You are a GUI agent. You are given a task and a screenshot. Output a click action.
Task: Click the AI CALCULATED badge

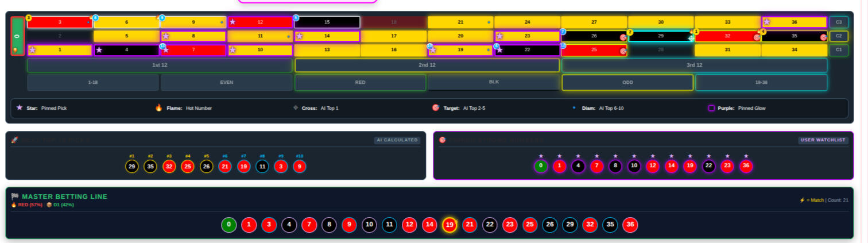(397, 140)
